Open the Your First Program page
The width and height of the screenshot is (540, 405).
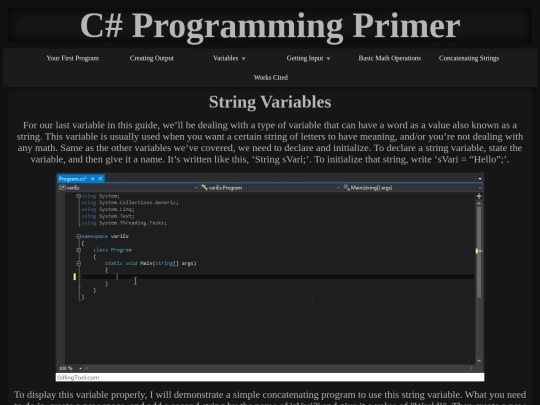73,58
